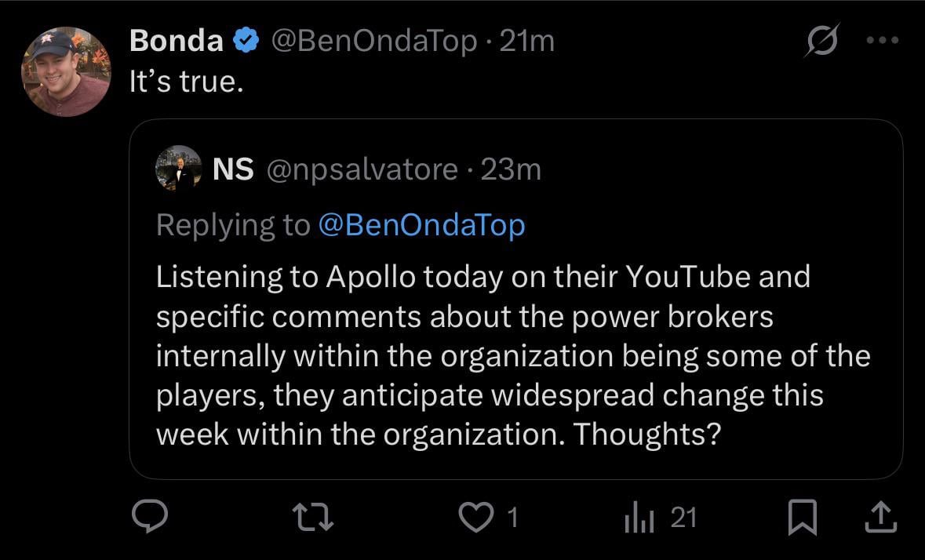Open Bonda's profile picture

click(66, 72)
